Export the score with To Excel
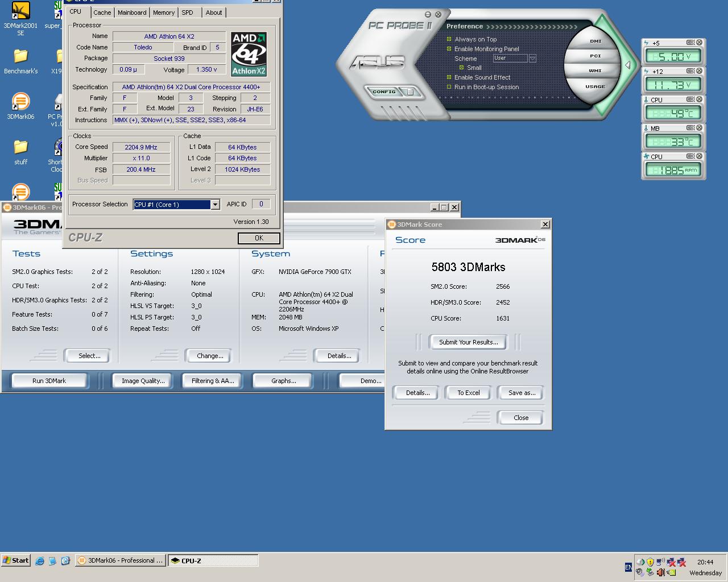 click(x=469, y=393)
